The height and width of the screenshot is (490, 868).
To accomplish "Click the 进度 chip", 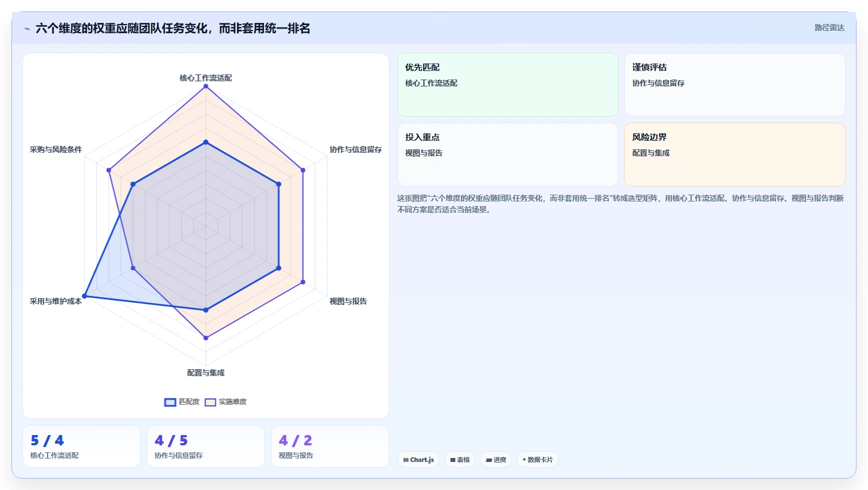I will point(496,460).
